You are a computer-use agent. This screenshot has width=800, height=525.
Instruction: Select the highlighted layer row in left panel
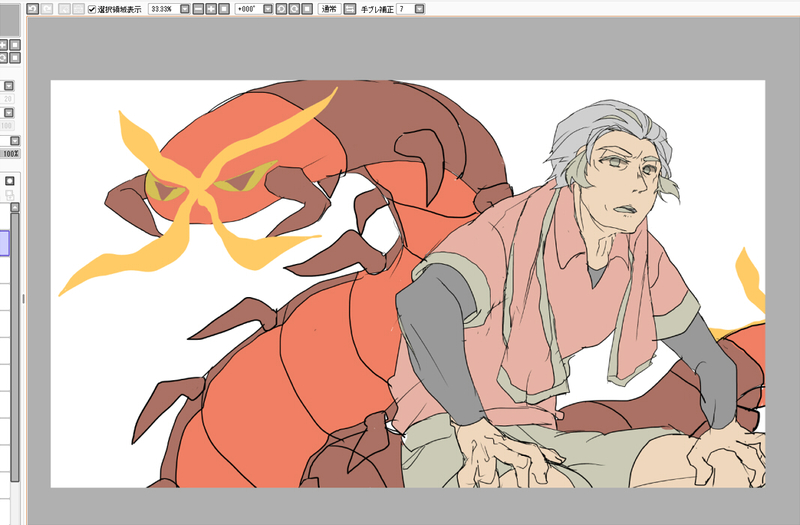pos(5,243)
